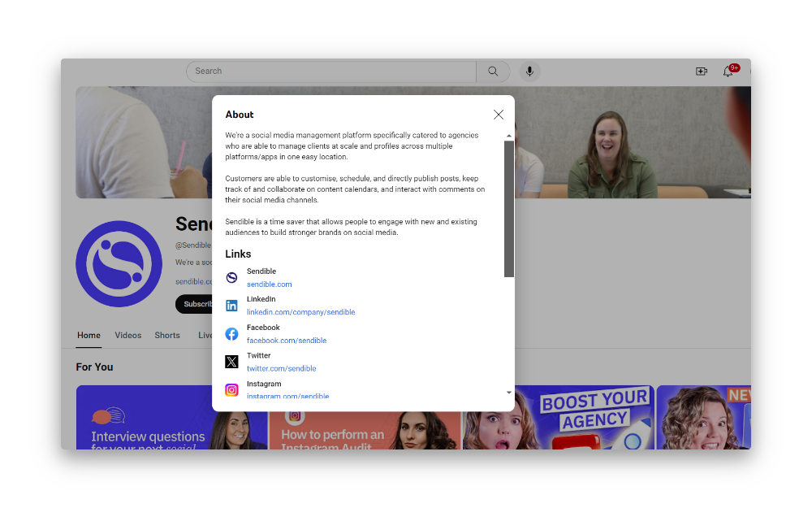Click the 'For You' section heading
Viewport: 812px width, 508px height.
click(94, 367)
